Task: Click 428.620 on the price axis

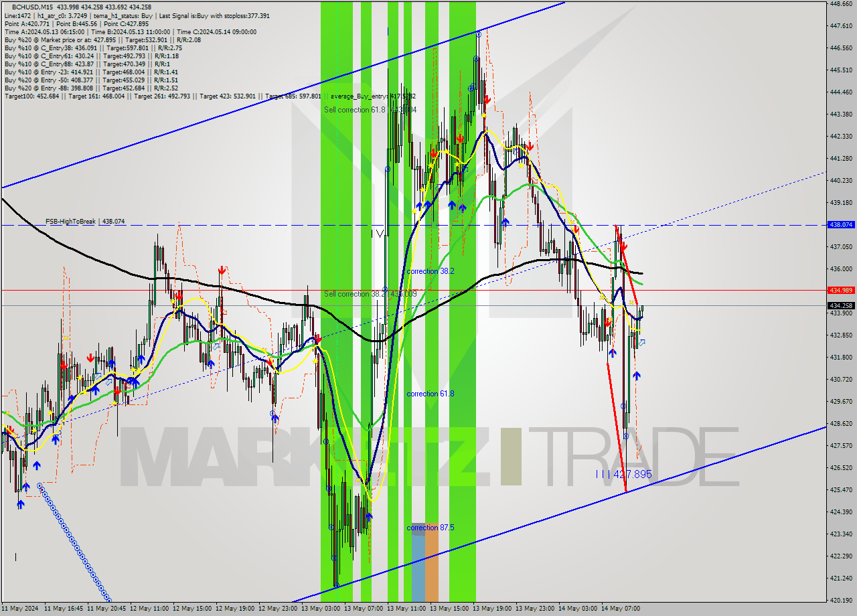Action: (840, 423)
